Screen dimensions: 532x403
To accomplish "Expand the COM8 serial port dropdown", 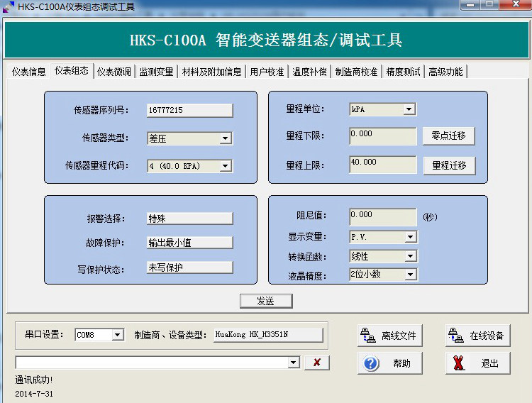I will 117,335.
